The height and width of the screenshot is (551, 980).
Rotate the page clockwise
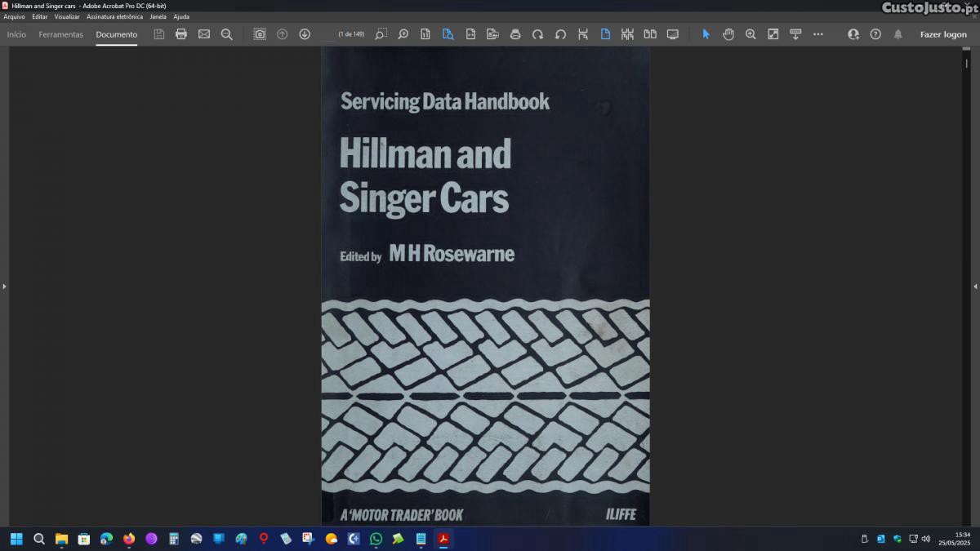pos(537,34)
